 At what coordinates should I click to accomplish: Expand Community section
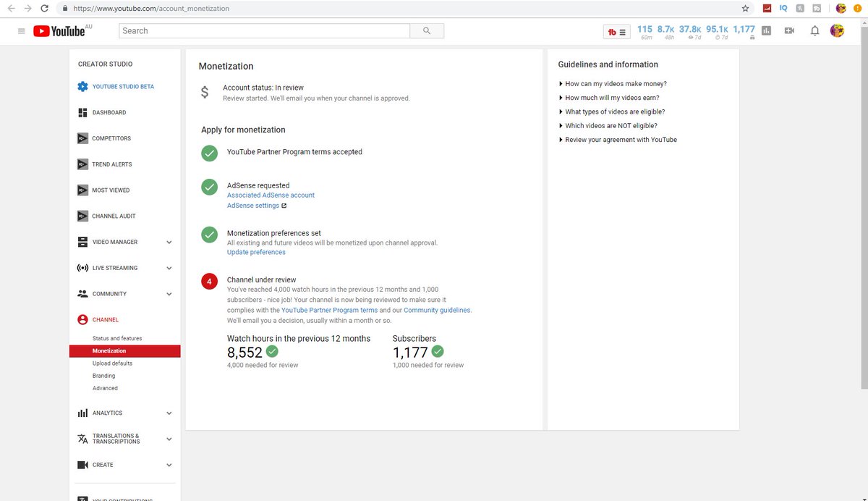tap(169, 294)
